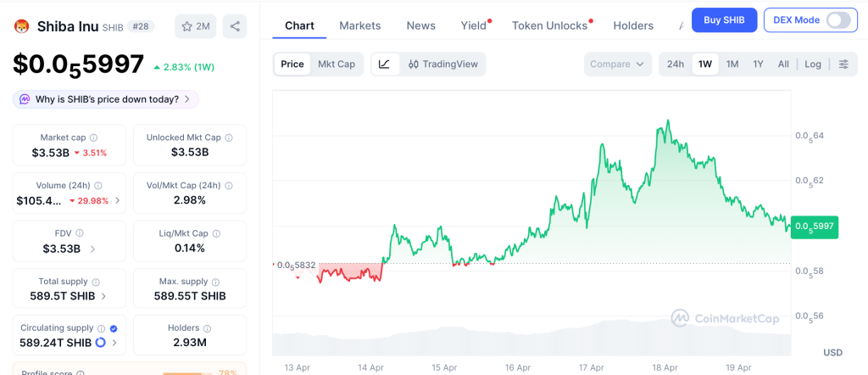Expand the Total supply details chevron
Viewport: 868px width, 375px height.
tap(103, 296)
